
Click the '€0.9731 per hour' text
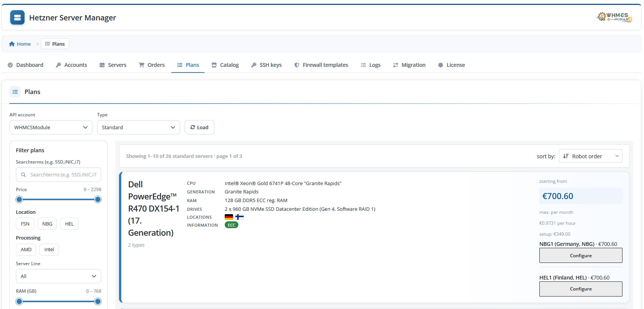(558, 223)
